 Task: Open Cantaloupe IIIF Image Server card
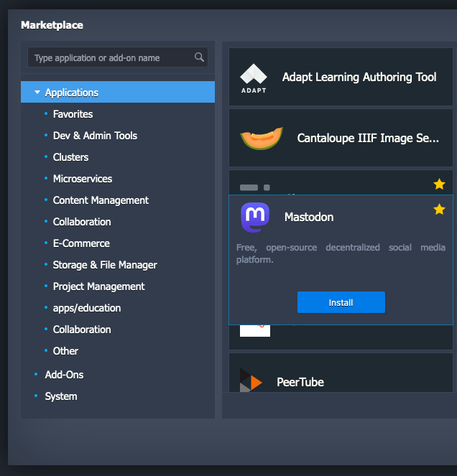(341, 138)
